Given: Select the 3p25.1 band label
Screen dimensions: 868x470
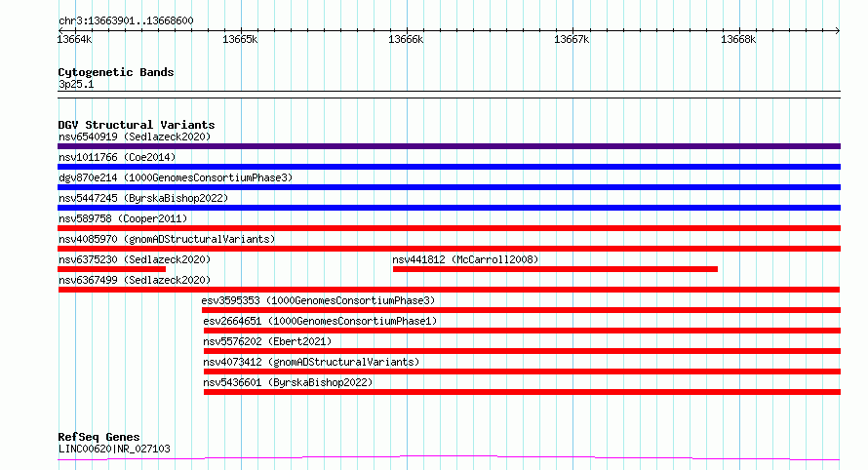Looking at the screenshot, I should click(76, 84).
